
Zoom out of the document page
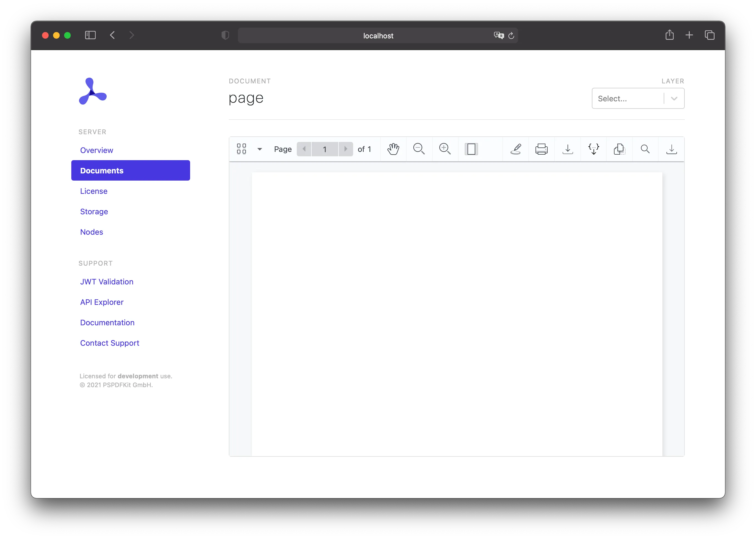coord(419,149)
